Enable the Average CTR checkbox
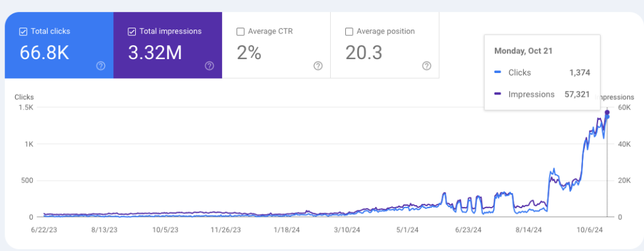644x251 pixels. (241, 31)
